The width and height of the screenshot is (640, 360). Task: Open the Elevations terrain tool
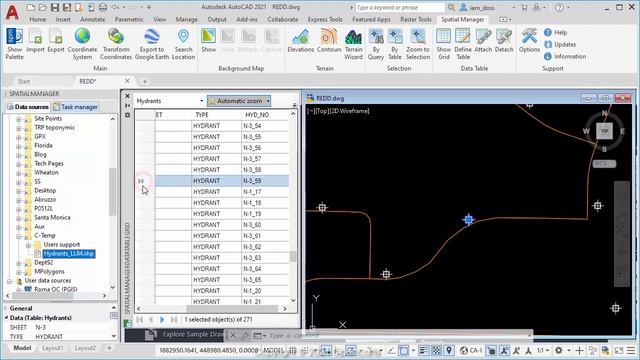(x=300, y=41)
